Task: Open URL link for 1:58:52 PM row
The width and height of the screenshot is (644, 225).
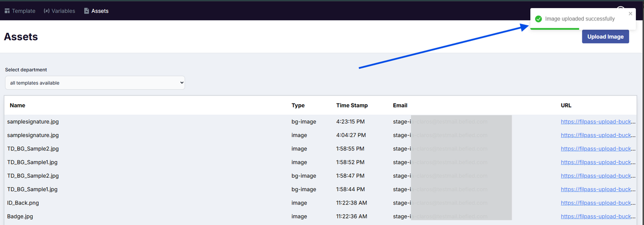Action: click(x=598, y=162)
